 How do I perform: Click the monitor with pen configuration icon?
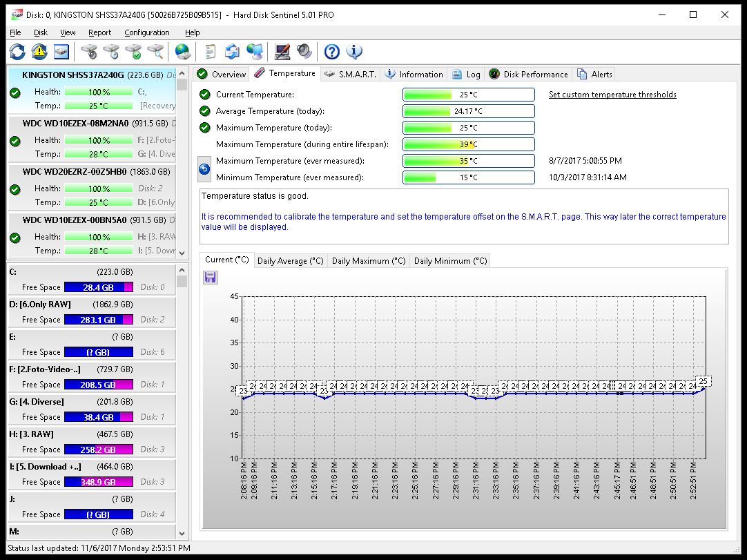click(282, 52)
